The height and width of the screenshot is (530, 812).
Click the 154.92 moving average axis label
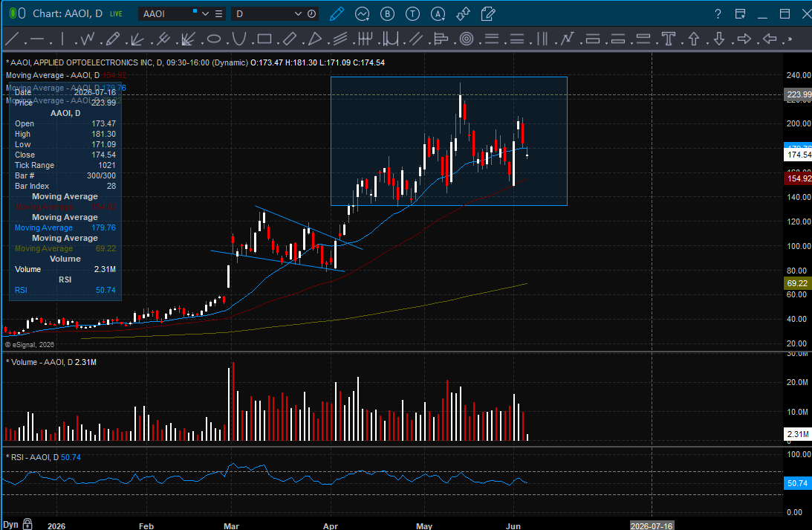[x=797, y=178]
